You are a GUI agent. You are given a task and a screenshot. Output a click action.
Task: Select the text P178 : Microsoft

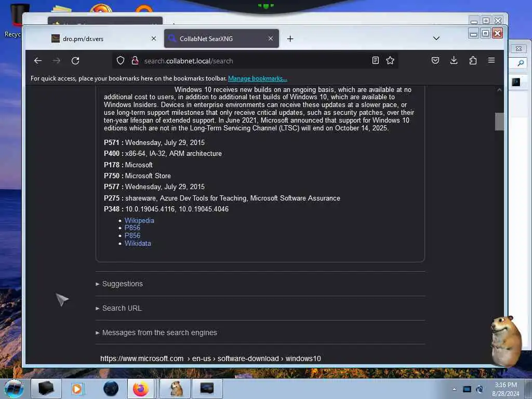(x=128, y=165)
